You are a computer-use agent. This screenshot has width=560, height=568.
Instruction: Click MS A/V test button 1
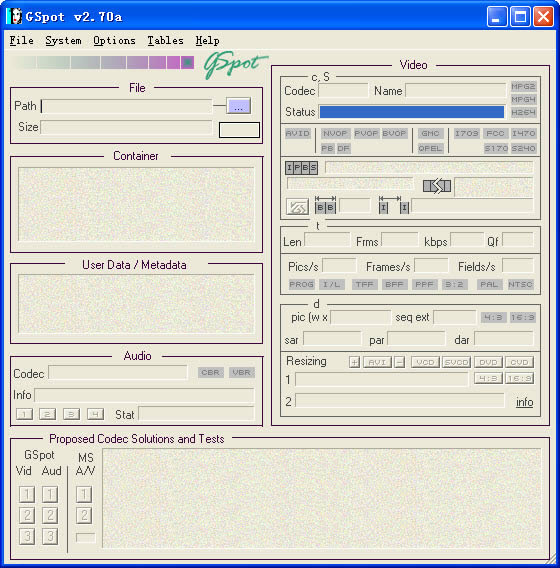click(x=84, y=494)
